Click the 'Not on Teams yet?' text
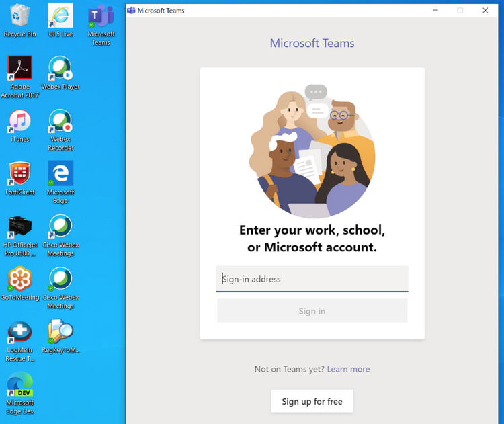The height and width of the screenshot is (424, 504). (290, 369)
